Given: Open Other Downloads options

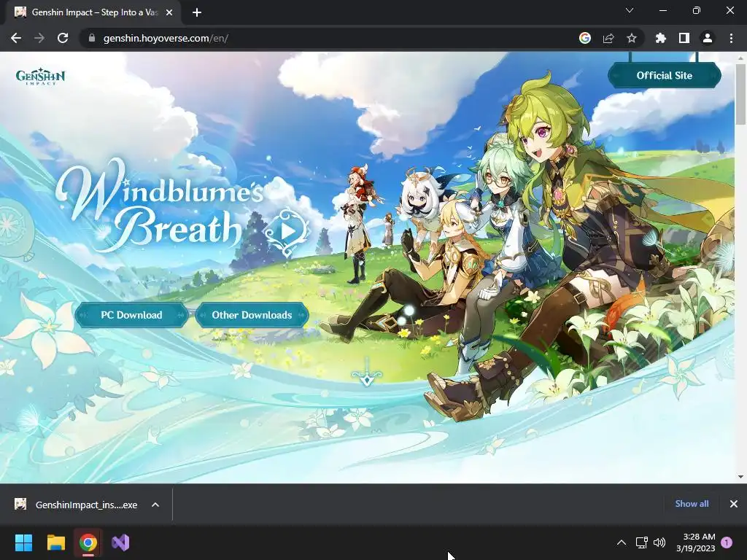Looking at the screenshot, I should [252, 315].
